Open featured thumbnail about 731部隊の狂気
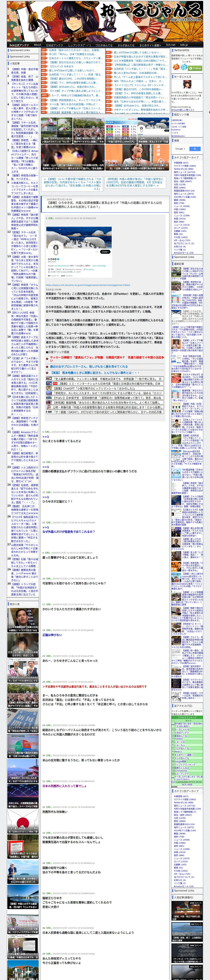Image resolution: width=210 pixels, height=980 pixels. click(73, 157)
